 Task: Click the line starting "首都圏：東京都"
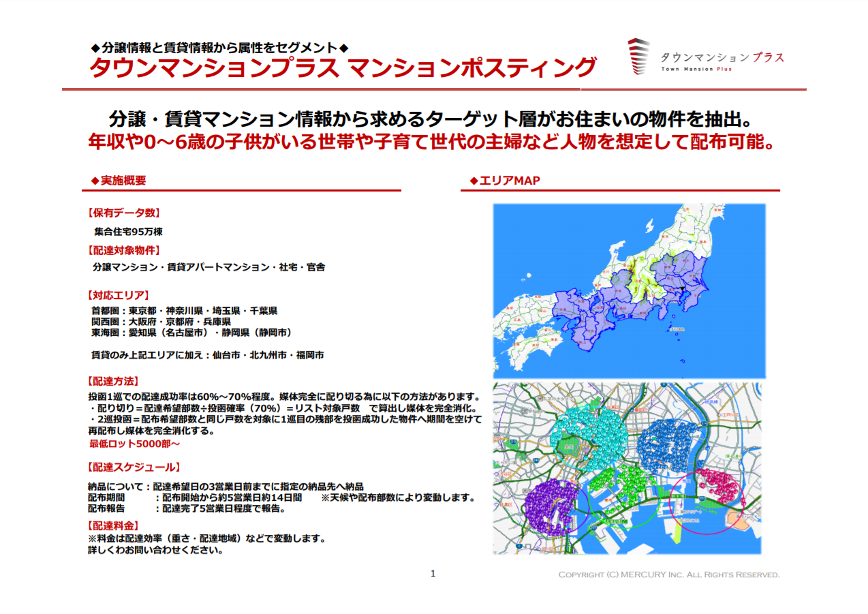pyautogui.click(x=184, y=311)
